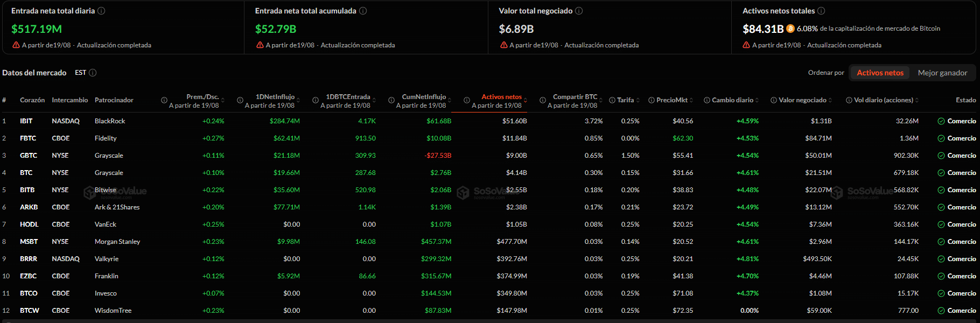
Task: Click BlackRock in Patrocinador column
Action: [x=110, y=121]
